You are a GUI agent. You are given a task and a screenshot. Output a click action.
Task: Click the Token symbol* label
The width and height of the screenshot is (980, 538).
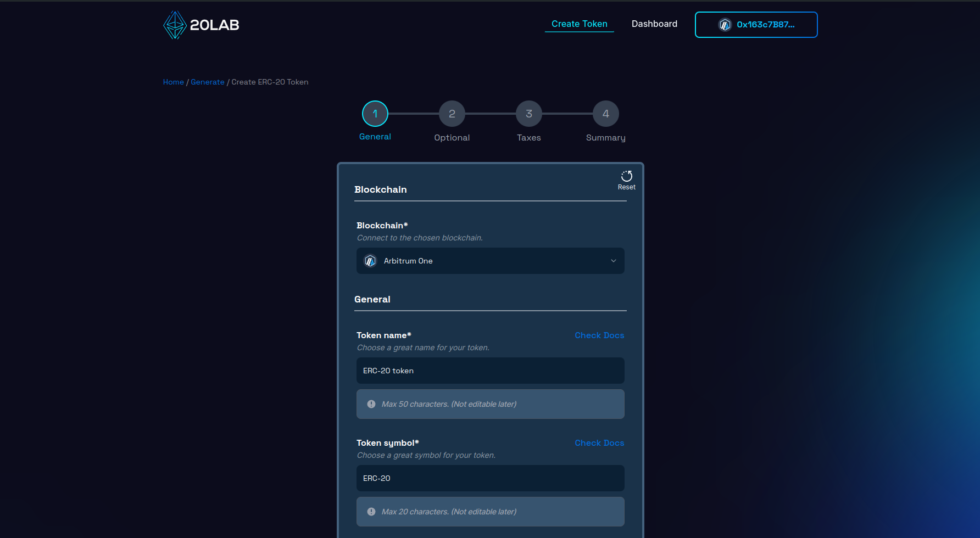click(388, 443)
